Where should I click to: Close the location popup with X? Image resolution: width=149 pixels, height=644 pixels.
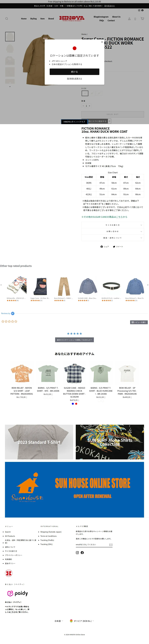[102, 42]
